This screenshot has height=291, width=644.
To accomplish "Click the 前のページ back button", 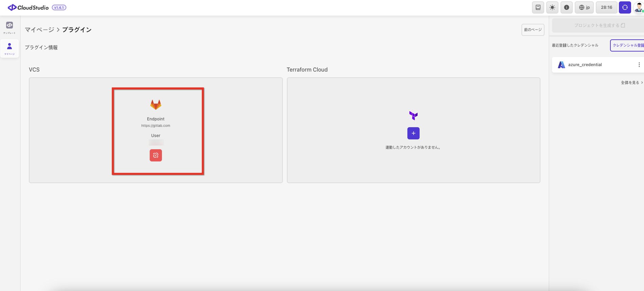I will [x=533, y=30].
